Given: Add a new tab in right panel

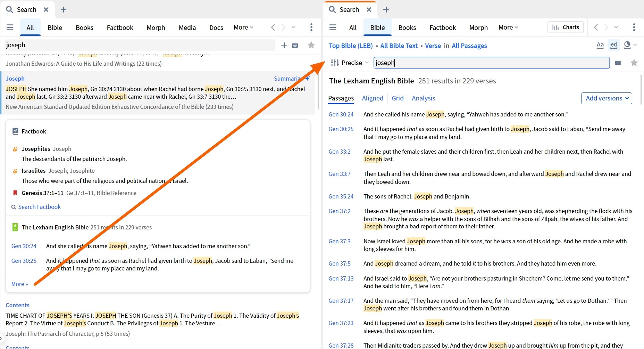Looking at the screenshot, I should point(386,10).
